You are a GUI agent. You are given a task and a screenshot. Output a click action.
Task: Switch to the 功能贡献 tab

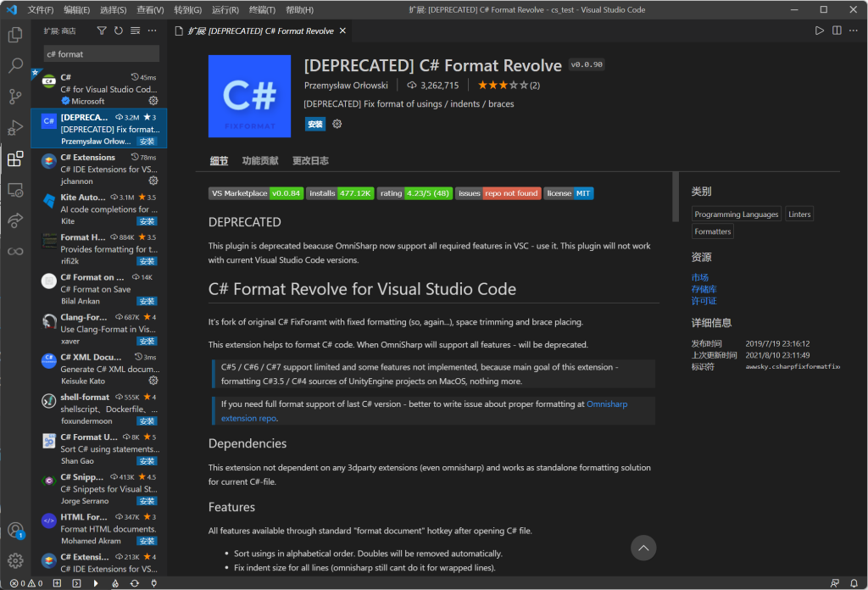(x=260, y=160)
